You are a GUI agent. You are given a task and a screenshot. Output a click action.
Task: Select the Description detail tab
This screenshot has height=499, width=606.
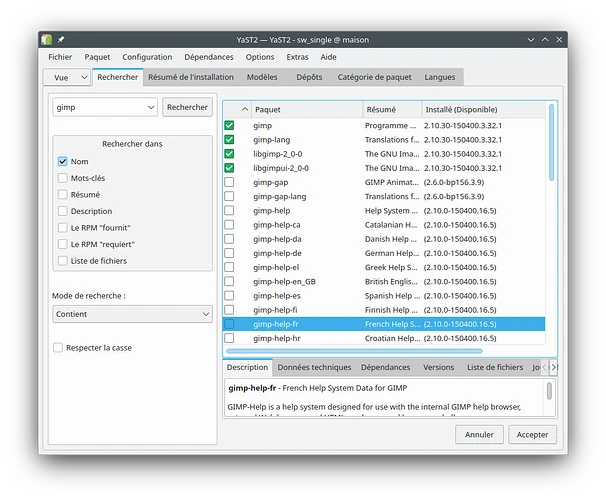247,367
